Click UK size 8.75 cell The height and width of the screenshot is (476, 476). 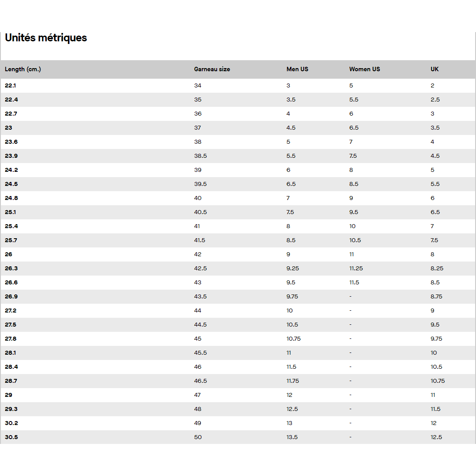point(436,297)
